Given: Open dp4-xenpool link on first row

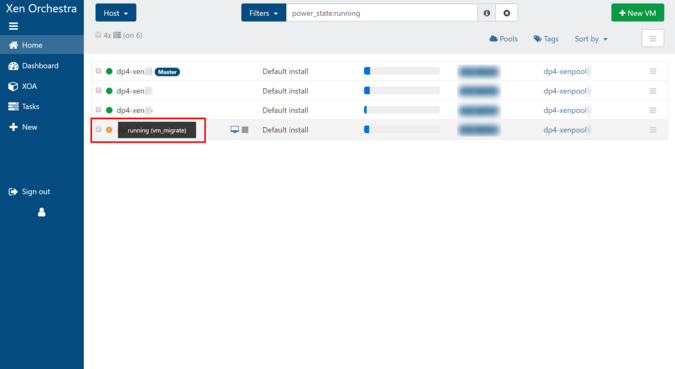Looking at the screenshot, I should pos(565,71).
